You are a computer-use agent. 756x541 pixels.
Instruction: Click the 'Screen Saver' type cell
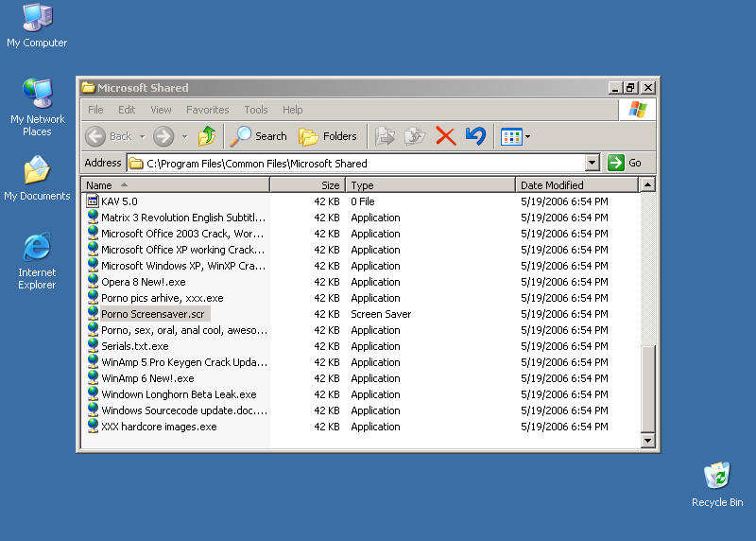[381, 314]
